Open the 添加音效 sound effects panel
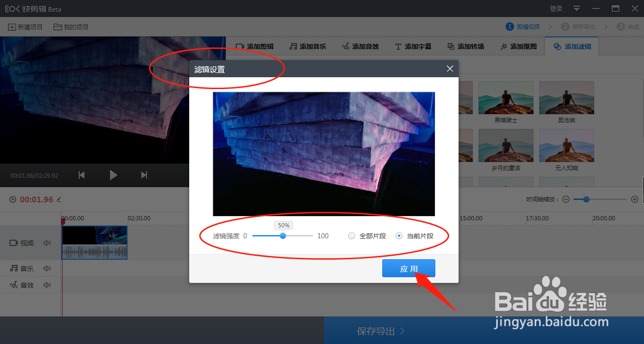The width and height of the screenshot is (644, 344). click(x=360, y=46)
